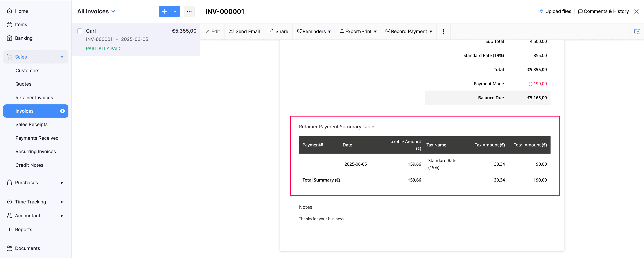Switch to the Invoices section in Sales
This screenshot has height=258, width=644.
pyautogui.click(x=24, y=111)
